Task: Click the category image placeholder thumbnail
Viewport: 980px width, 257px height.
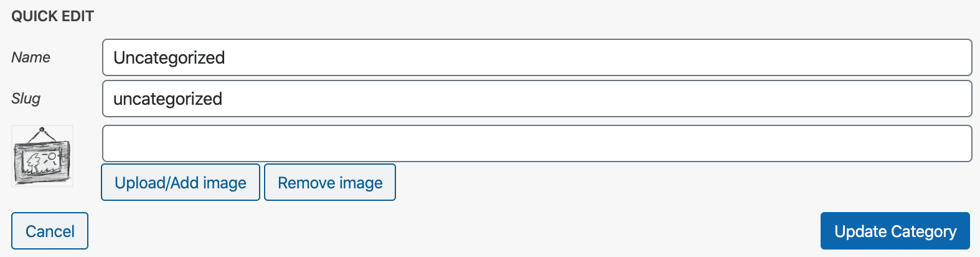Action: click(42, 156)
